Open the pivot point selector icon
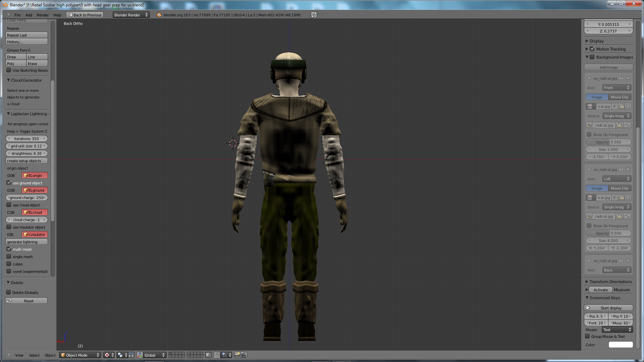Viewport: 644px width, 362px height. click(122, 355)
